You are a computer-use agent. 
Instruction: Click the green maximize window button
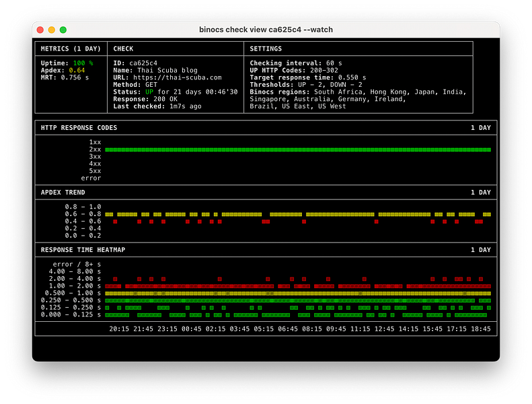point(63,30)
